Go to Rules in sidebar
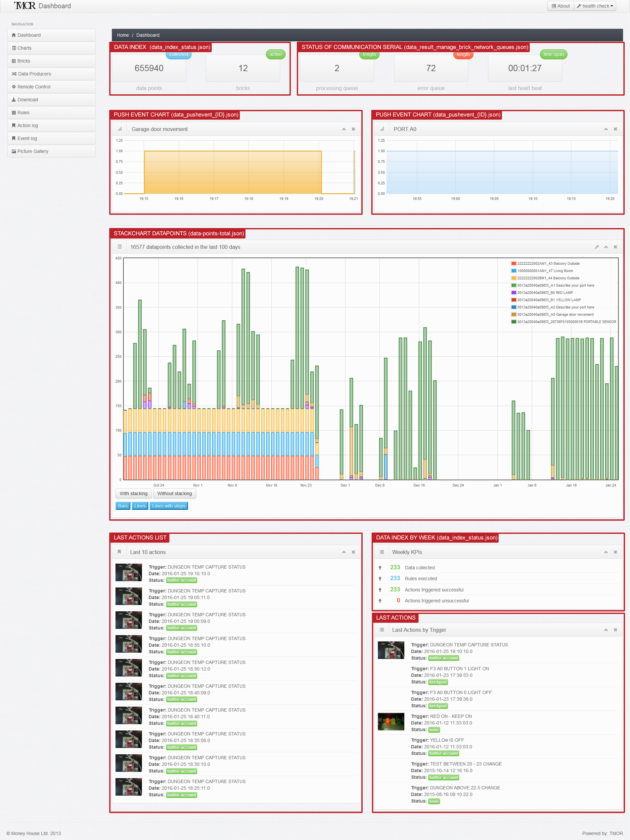This screenshot has height=840, width=630. click(51, 113)
